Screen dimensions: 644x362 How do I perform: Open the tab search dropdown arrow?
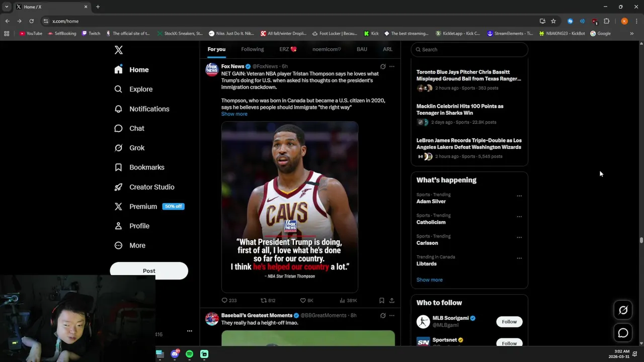[7, 7]
